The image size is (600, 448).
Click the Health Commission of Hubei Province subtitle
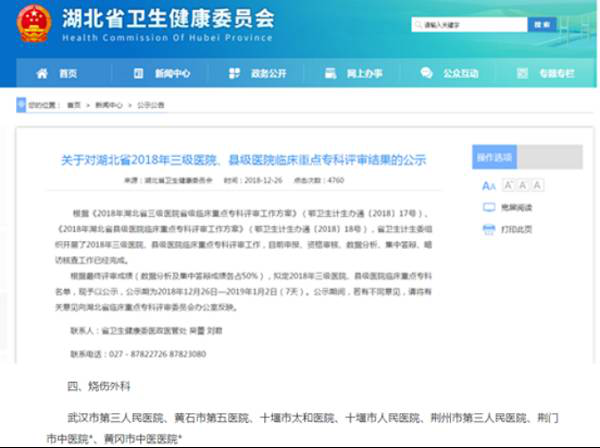[x=167, y=38]
